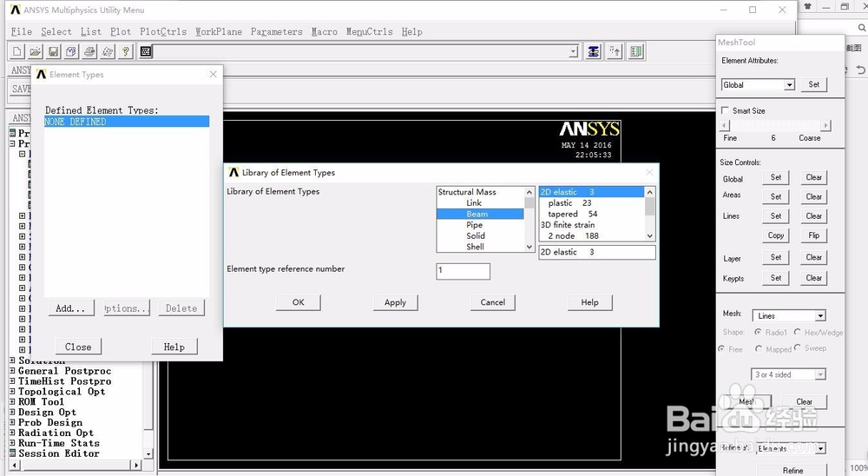Open the command input history dropdown arrow
The height and width of the screenshot is (476, 868).
574,51
